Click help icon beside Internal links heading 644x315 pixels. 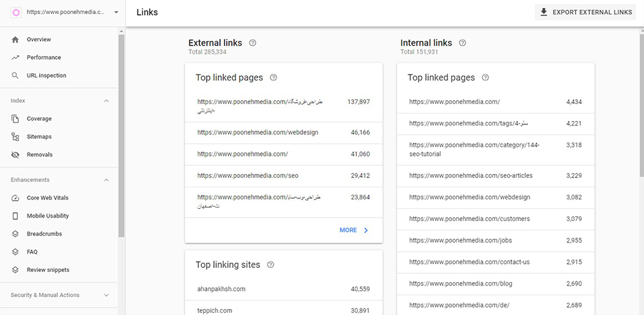[x=462, y=43]
